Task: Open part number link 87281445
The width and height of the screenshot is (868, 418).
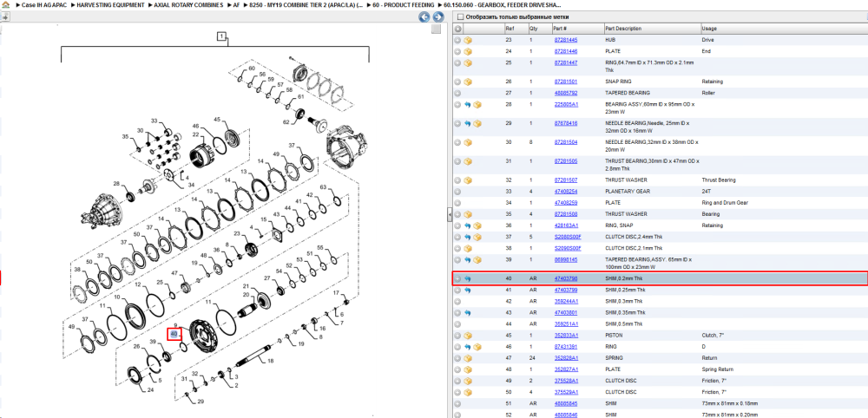Action: (x=566, y=41)
